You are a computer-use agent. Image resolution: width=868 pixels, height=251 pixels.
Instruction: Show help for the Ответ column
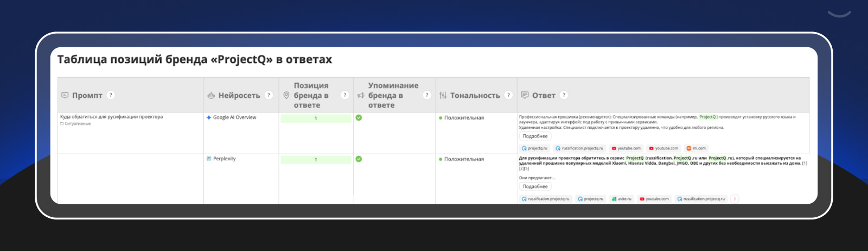tap(564, 95)
